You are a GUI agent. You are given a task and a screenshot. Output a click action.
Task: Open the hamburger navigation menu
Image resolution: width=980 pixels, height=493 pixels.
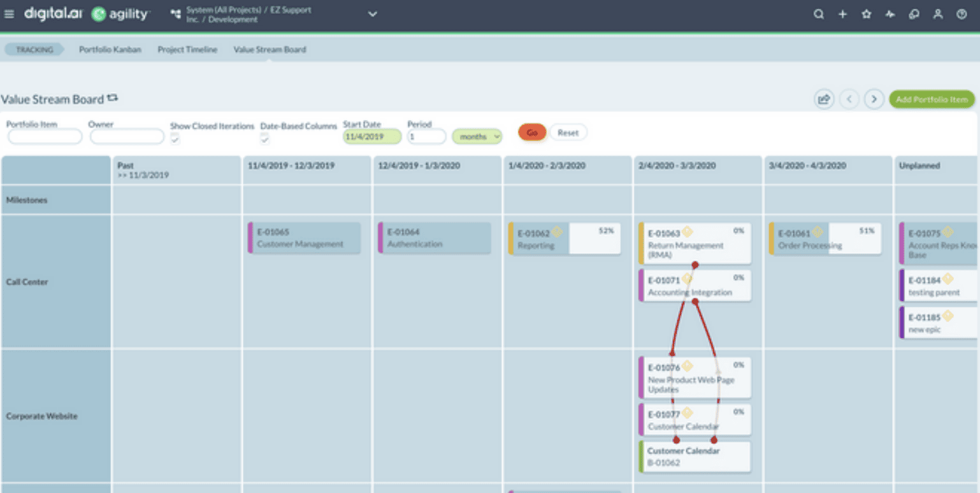pos(9,13)
